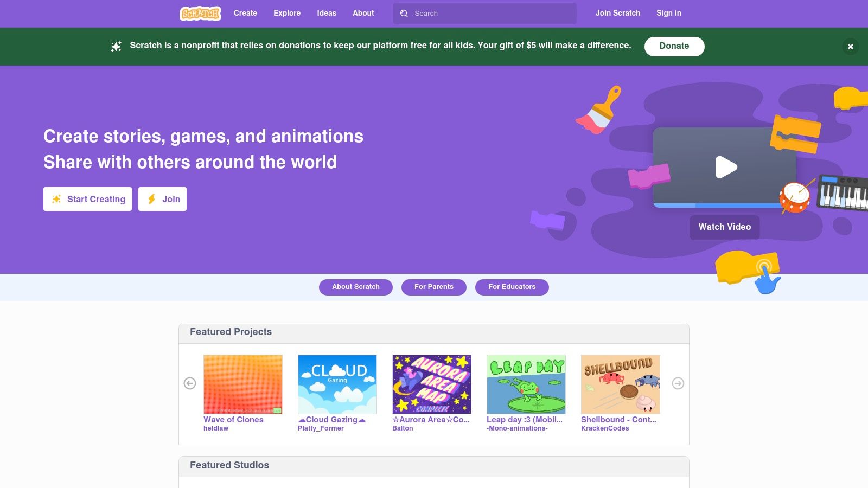868x488 pixels.
Task: Open the Cloud Gazing project thumbnail
Action: click(x=337, y=384)
